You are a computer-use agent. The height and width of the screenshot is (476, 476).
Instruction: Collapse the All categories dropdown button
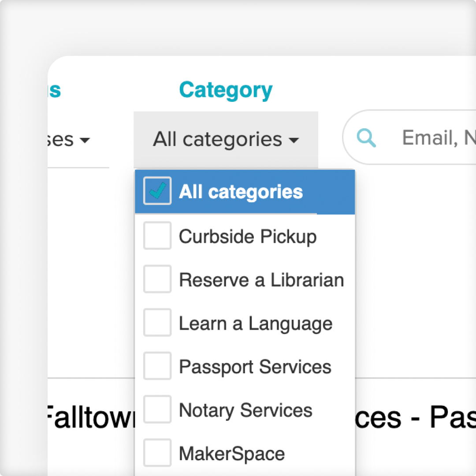226,140
